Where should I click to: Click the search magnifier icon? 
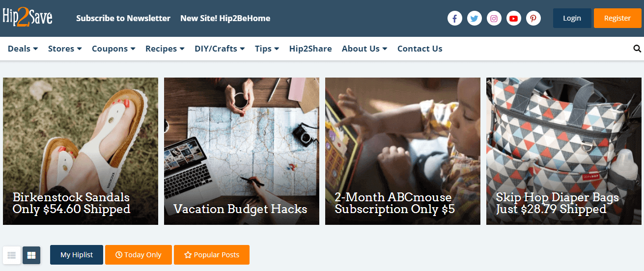coord(637,49)
